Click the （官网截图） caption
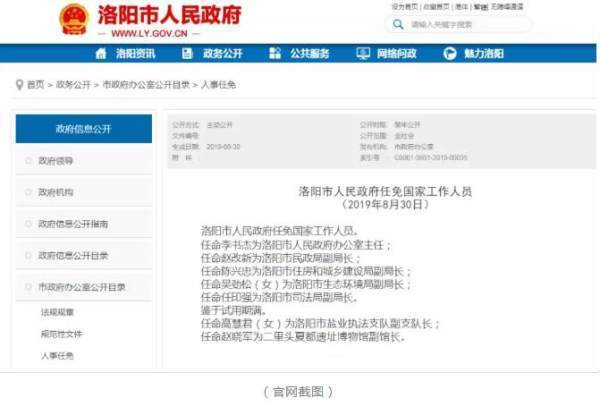 pos(298,392)
